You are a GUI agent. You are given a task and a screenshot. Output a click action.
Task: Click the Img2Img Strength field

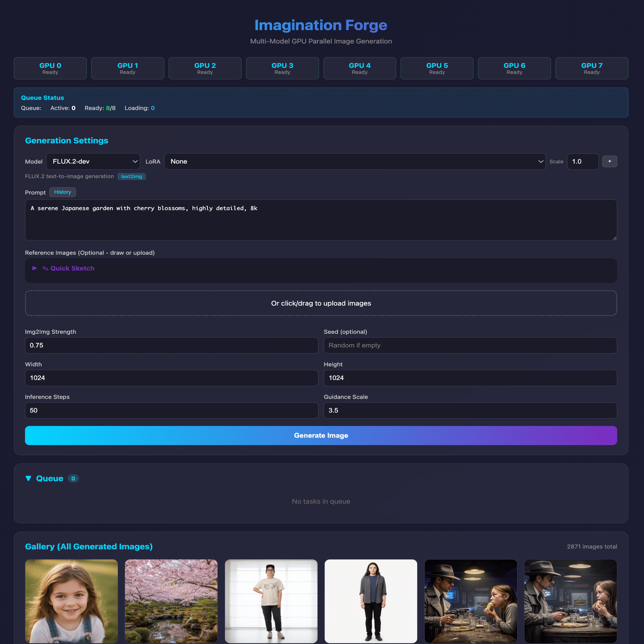coord(171,345)
